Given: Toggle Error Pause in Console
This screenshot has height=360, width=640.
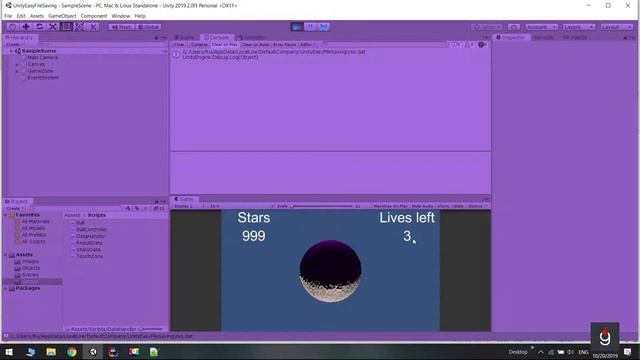Looking at the screenshot, I should click(285, 44).
